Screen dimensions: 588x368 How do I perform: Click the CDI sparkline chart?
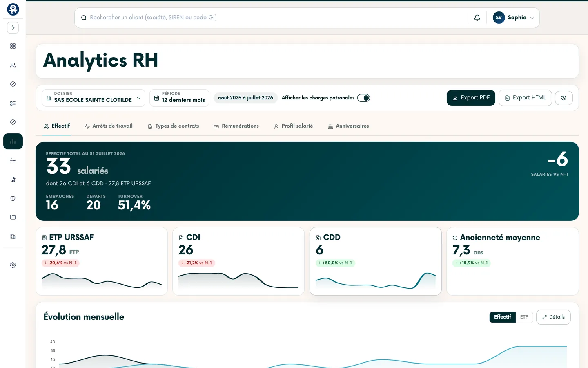coord(238,280)
